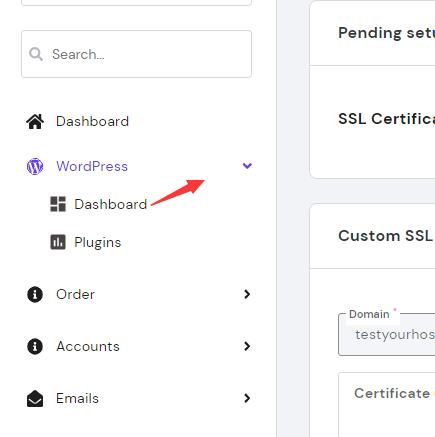The width and height of the screenshot is (435, 437).
Task: Click the info icon beside Order
Action: [35, 294]
